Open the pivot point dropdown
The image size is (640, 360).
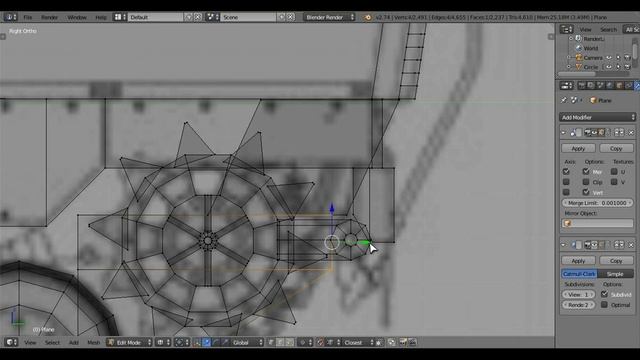182,342
